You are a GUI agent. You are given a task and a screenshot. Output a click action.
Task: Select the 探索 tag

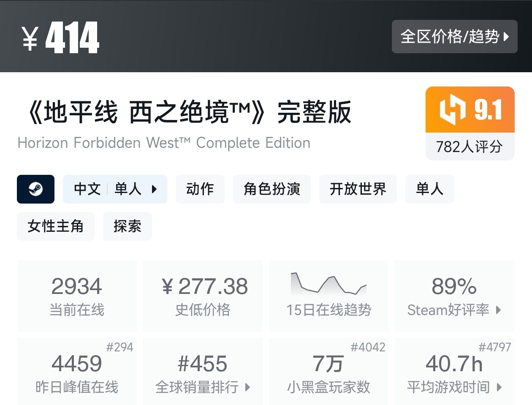coord(128,226)
